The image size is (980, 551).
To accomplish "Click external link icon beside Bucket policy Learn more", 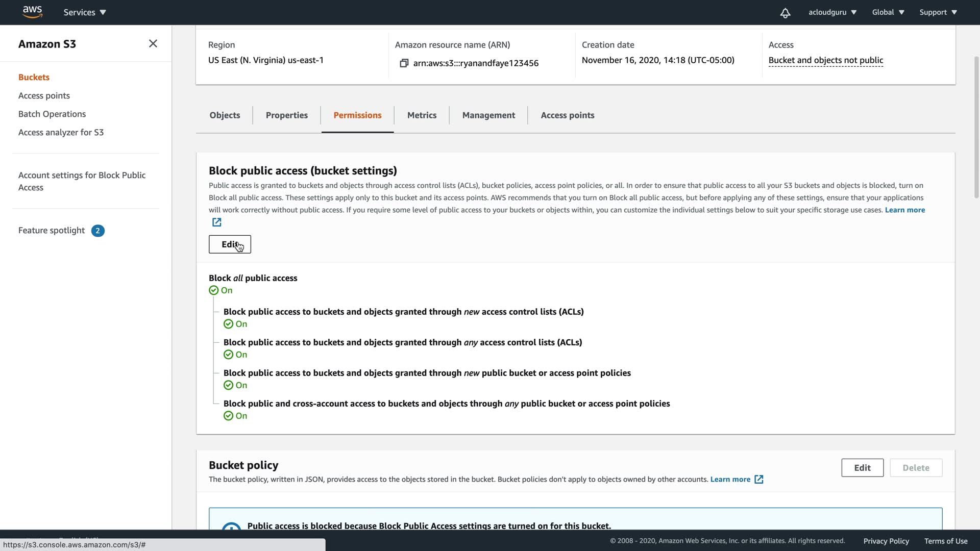I will [758, 480].
